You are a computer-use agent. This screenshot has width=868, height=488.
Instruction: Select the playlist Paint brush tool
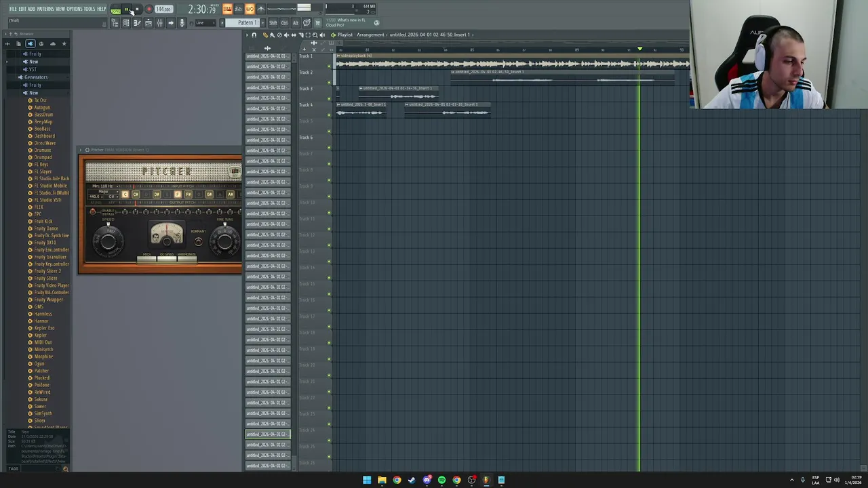[273, 35]
